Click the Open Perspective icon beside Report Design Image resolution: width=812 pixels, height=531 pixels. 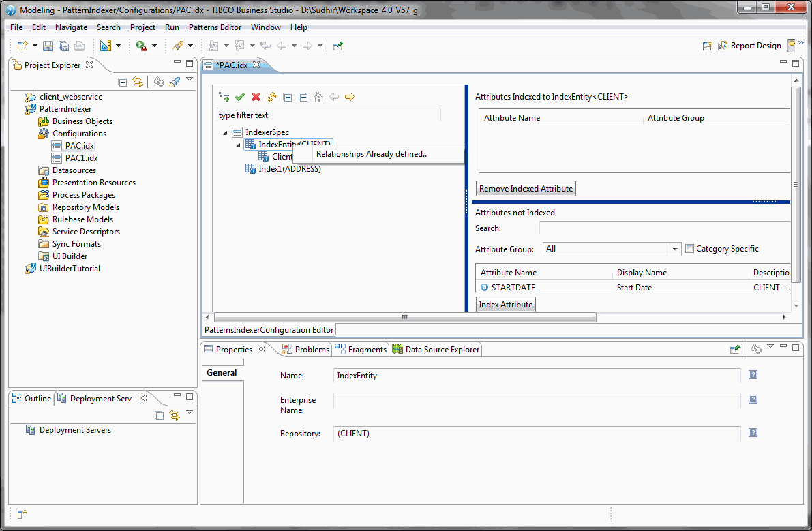click(707, 46)
